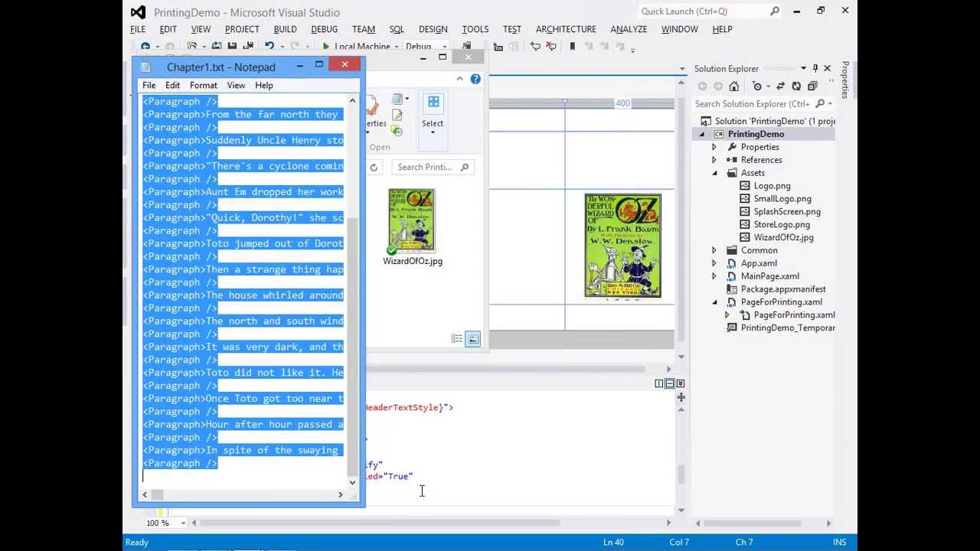
Task: Click the Save icon in Visual Studio toolbar
Action: (x=232, y=47)
